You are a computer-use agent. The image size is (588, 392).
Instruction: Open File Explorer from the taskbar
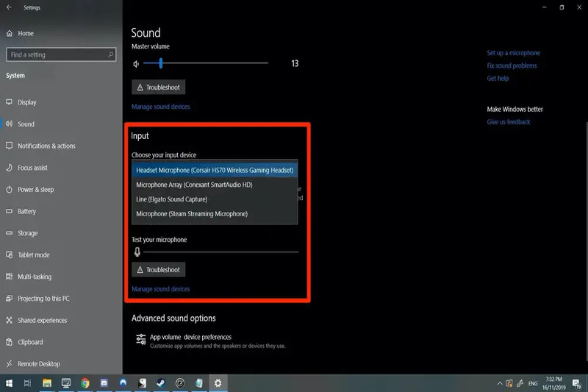pyautogui.click(x=47, y=382)
